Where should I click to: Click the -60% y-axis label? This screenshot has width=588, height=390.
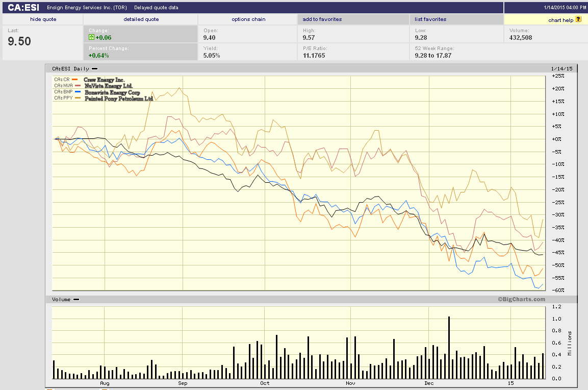(558, 290)
